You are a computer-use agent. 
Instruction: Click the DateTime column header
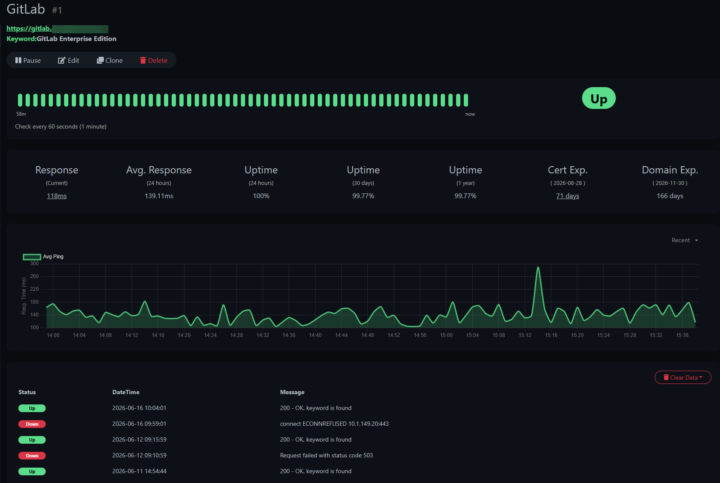pos(126,392)
